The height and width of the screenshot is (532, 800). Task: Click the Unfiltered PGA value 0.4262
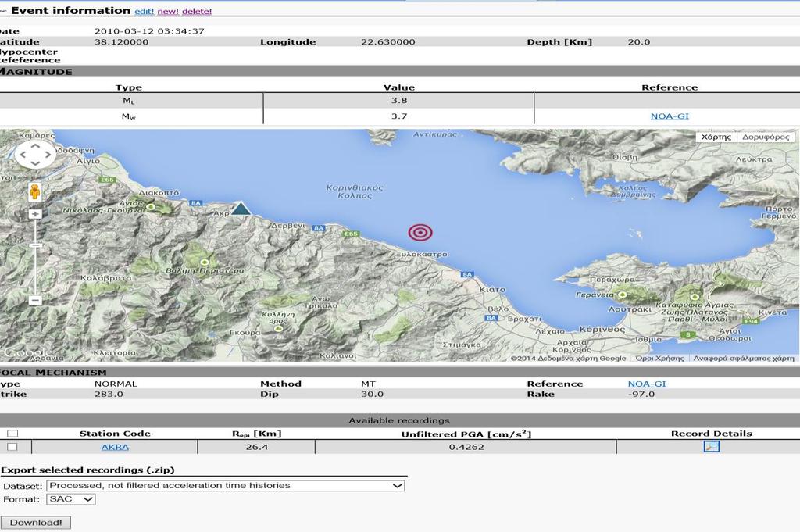pyautogui.click(x=466, y=447)
